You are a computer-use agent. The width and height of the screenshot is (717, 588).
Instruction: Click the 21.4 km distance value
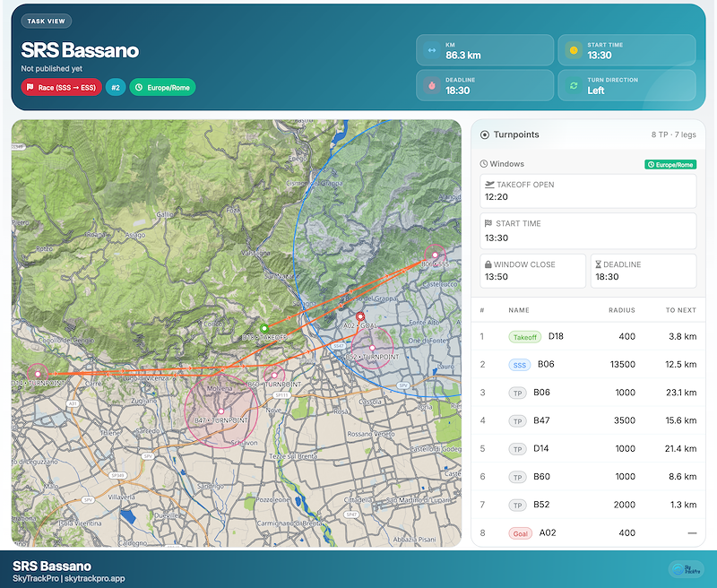tap(681, 448)
